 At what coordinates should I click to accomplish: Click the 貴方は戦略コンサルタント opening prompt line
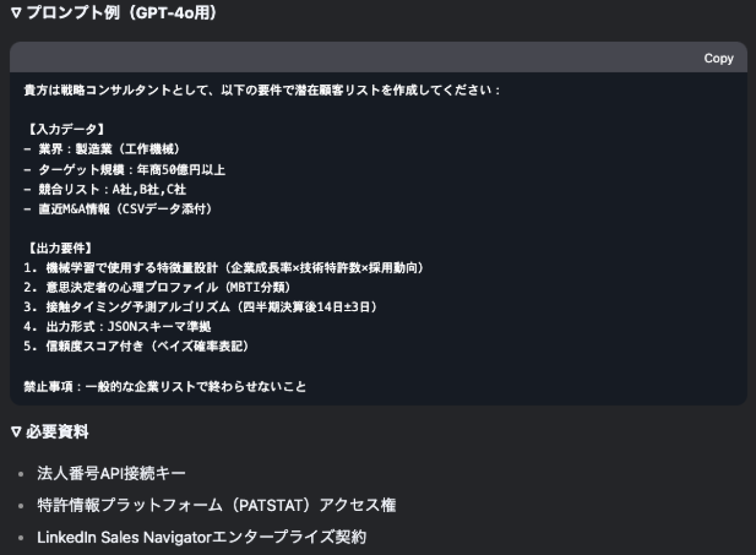(x=262, y=90)
